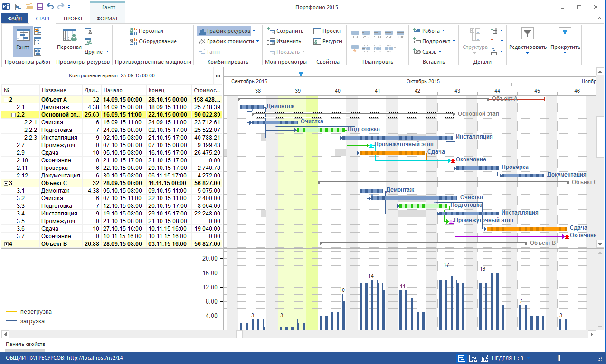606x364 pixels.
Task: Set task progress to 50%
Action: [378, 34]
